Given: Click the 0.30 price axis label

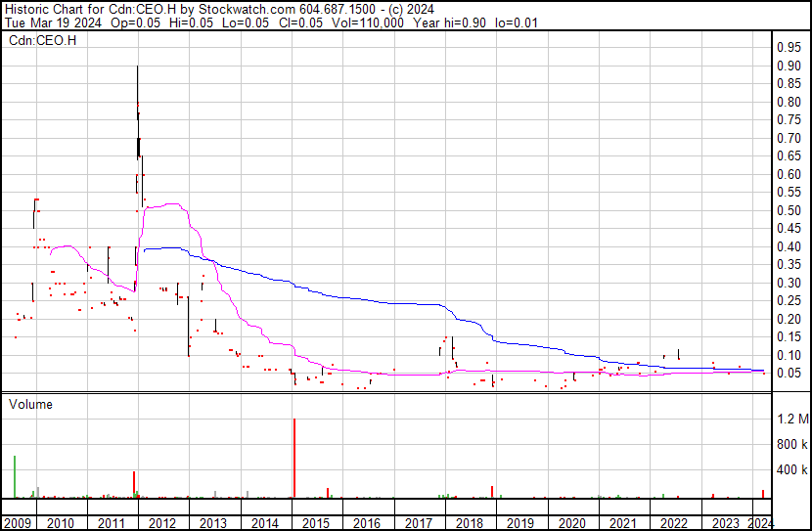Looking at the screenshot, I should click(x=789, y=283).
